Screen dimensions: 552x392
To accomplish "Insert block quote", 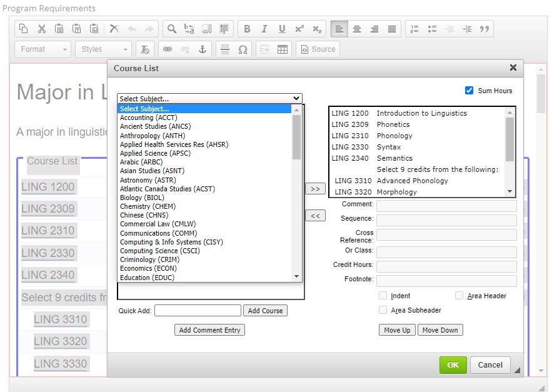I will coord(484,29).
